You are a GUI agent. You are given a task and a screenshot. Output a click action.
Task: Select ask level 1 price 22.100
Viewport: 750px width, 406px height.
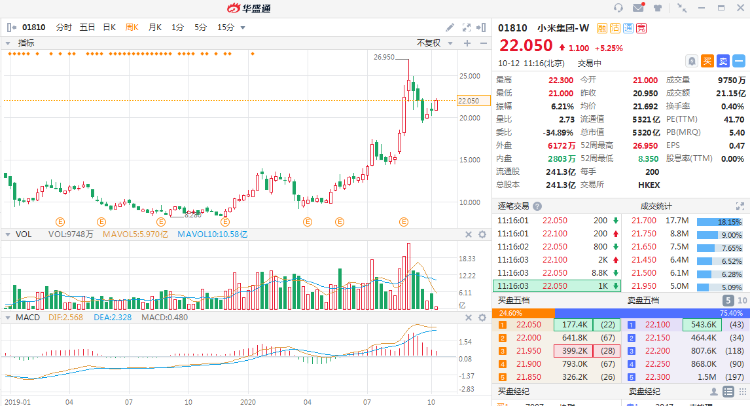658,325
